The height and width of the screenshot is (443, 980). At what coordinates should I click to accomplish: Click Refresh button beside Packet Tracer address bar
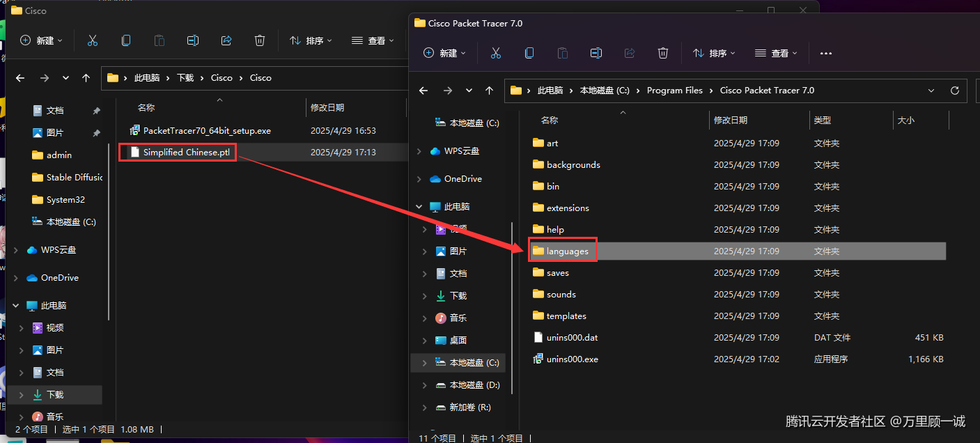955,91
